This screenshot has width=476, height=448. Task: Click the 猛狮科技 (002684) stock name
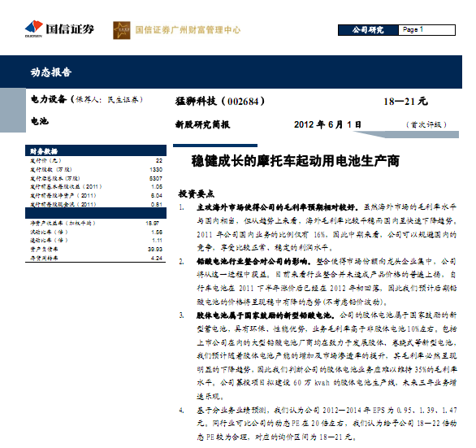[x=220, y=101]
